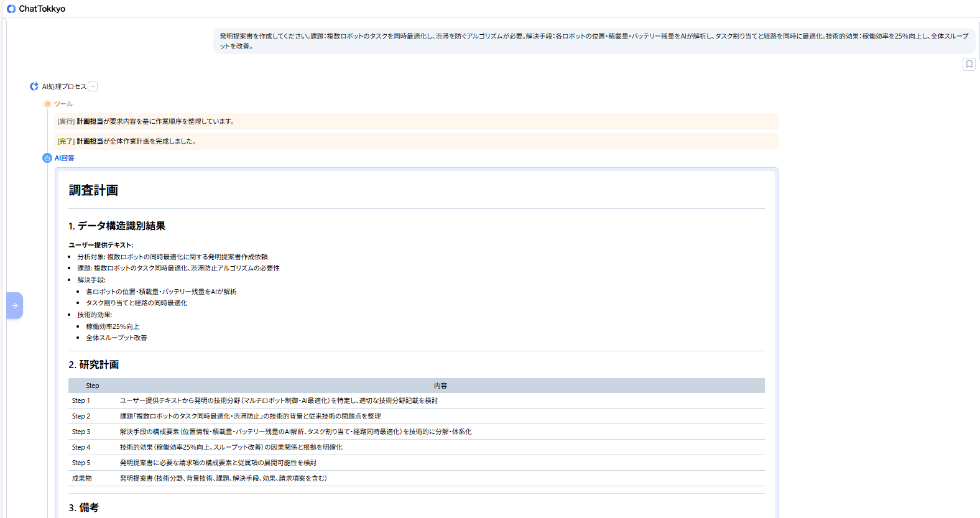
Task: Click the Step 3 table cell
Action: pos(93,432)
